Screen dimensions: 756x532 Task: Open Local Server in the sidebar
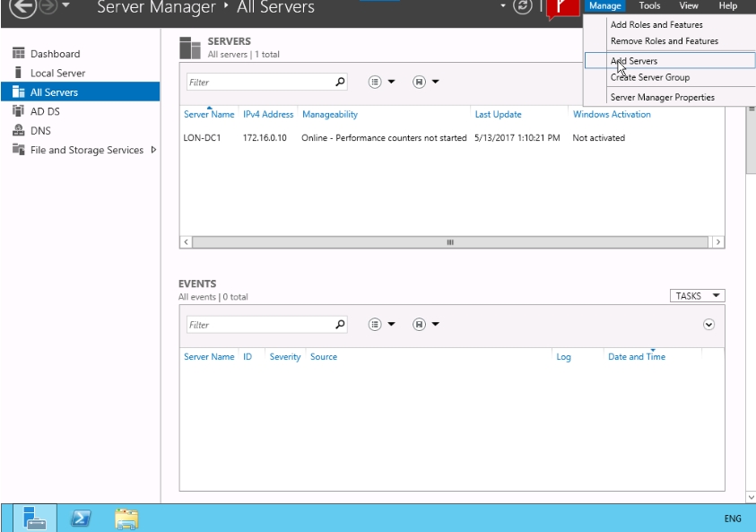click(x=57, y=73)
